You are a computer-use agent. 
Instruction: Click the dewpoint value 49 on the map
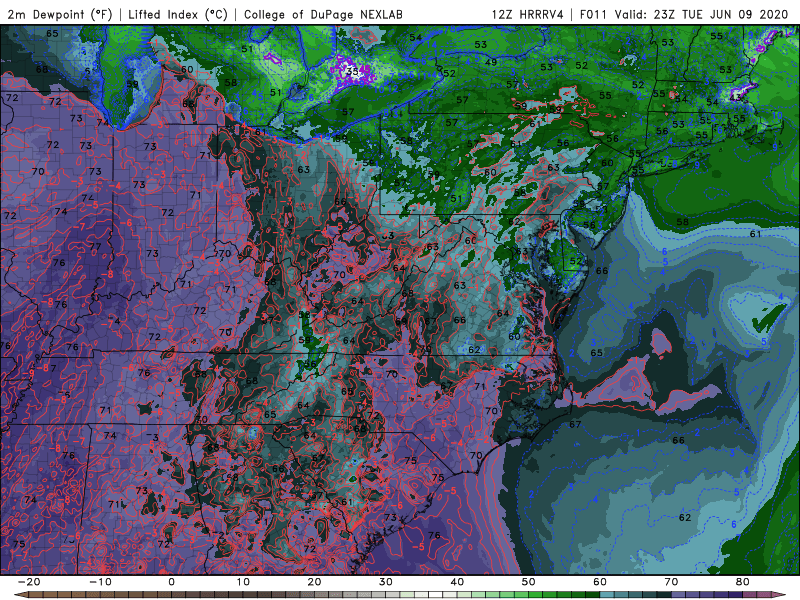point(491,62)
